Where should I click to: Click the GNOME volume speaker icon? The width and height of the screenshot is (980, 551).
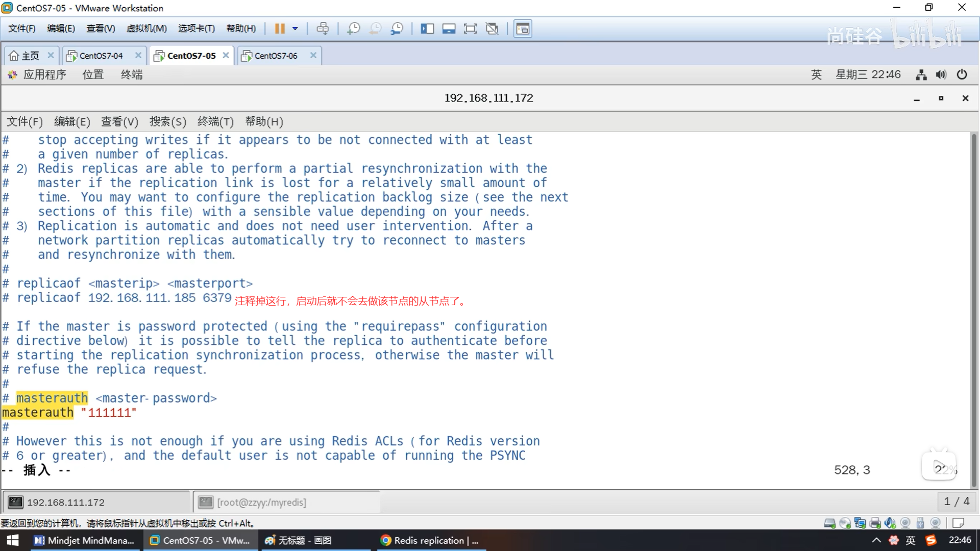[941, 75]
